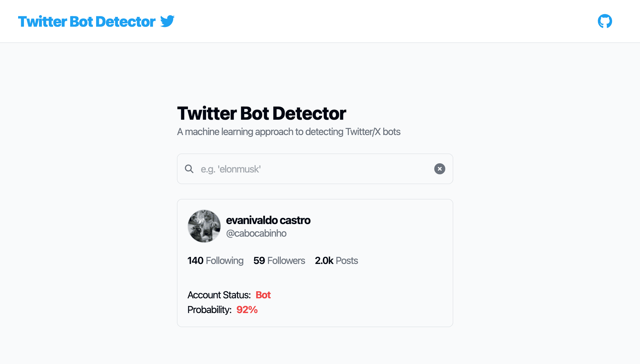Screen dimensions: 640x364
Task: Click the red 92% probability value
Action: click(x=247, y=310)
